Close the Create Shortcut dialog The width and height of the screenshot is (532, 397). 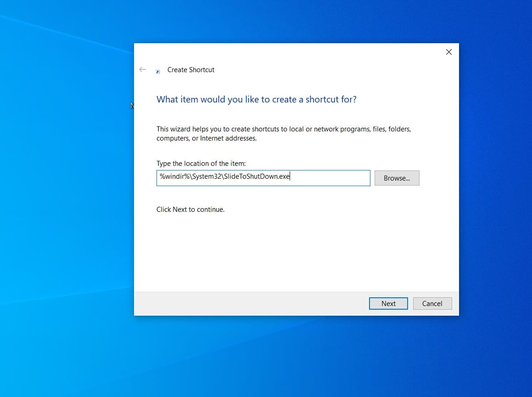click(449, 52)
